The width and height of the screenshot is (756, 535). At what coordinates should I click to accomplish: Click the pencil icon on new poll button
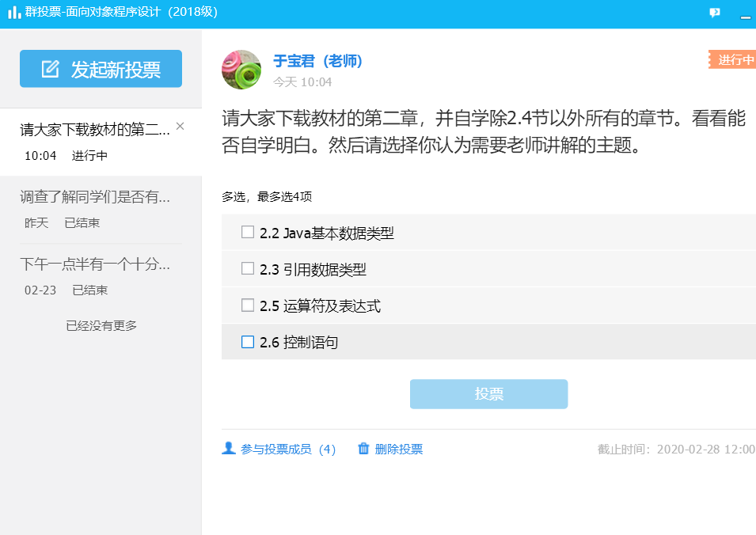(51, 69)
